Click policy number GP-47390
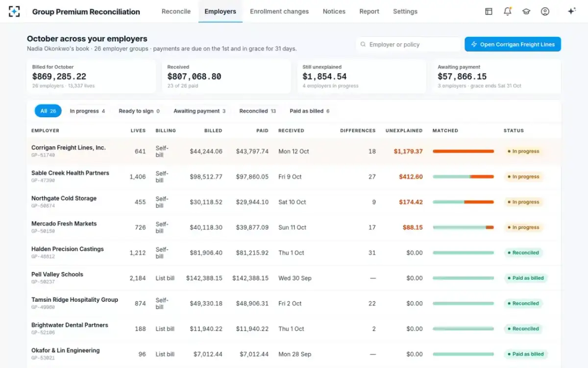This screenshot has width=588, height=368. [x=43, y=181]
